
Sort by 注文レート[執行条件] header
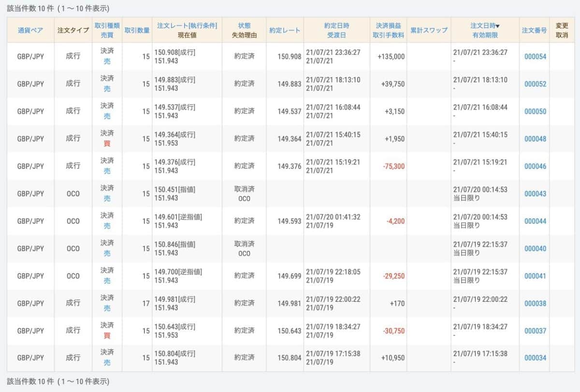click(x=187, y=26)
